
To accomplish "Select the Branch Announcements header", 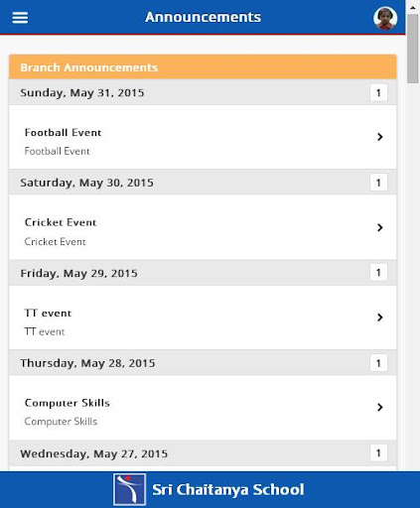I will pos(203,67).
